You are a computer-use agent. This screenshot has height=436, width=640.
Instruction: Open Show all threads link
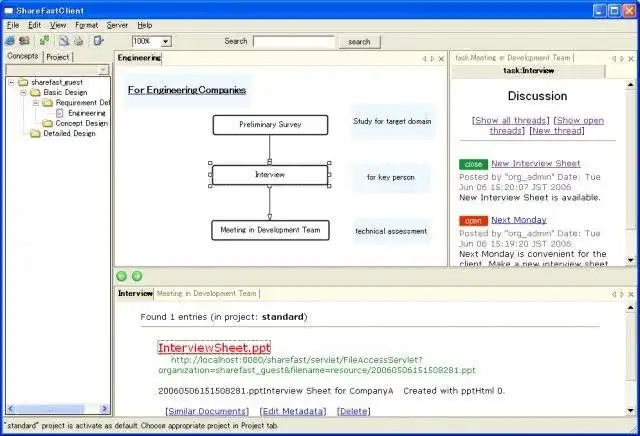[510, 120]
